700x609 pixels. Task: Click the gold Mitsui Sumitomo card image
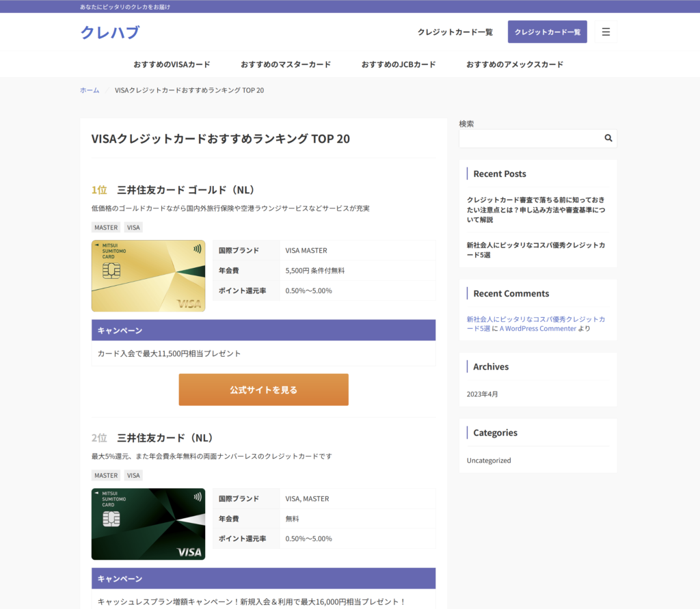pyautogui.click(x=148, y=276)
